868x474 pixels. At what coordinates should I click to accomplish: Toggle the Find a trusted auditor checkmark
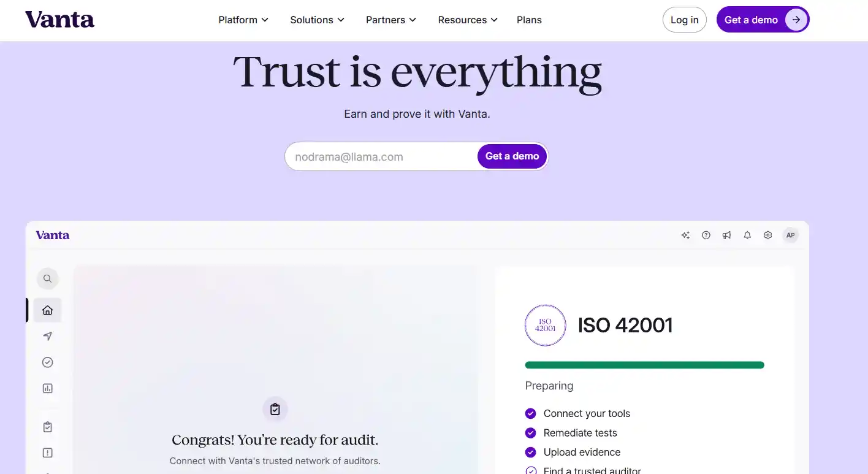531,471
